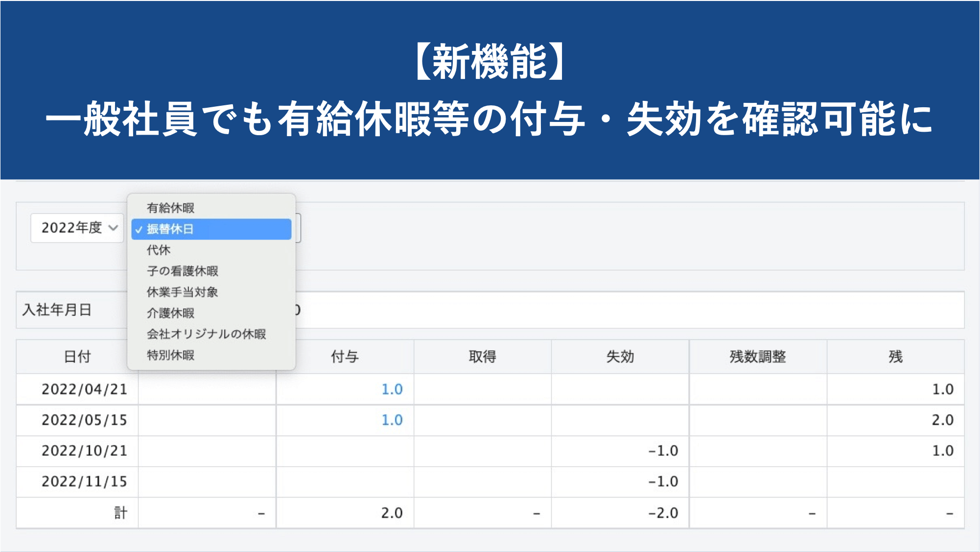This screenshot has width=980, height=552.
Task: Select the 休業手当対象 option
Action: coord(211,292)
